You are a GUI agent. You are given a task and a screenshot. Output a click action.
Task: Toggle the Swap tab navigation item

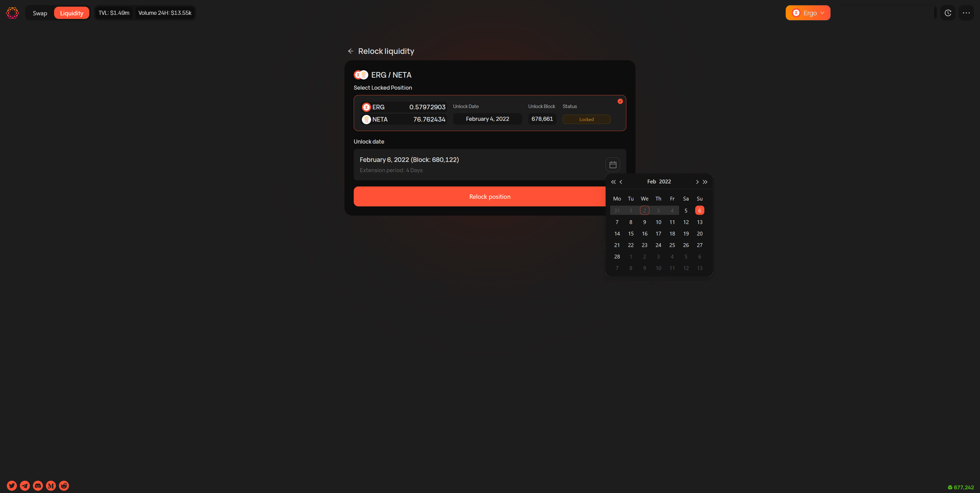40,13
